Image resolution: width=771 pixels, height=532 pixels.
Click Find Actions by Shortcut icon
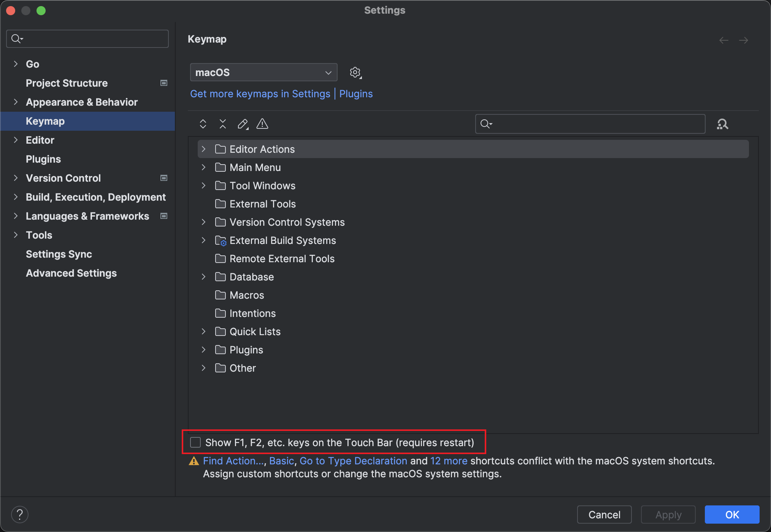[x=722, y=124]
